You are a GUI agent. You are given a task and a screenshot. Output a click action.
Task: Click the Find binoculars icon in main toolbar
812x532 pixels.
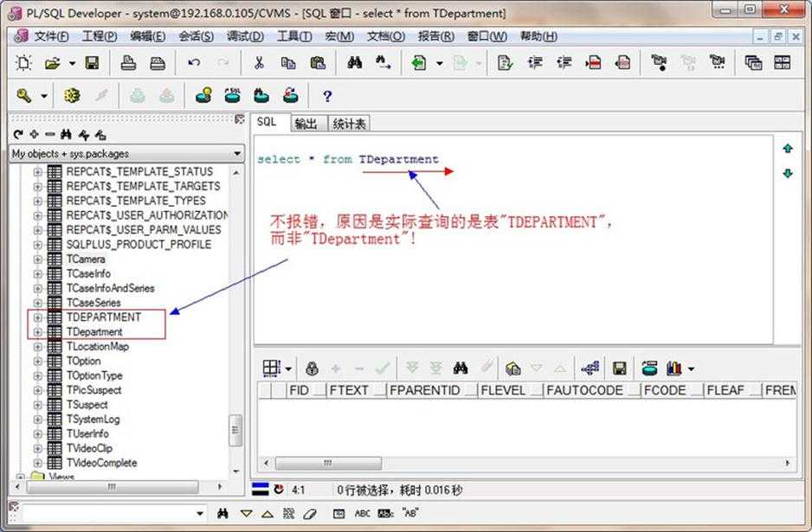355,63
